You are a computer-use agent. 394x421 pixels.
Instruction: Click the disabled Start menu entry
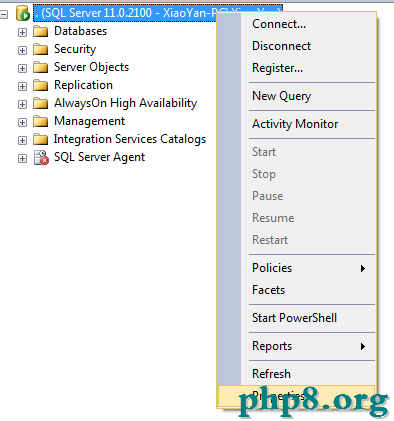coord(297,152)
